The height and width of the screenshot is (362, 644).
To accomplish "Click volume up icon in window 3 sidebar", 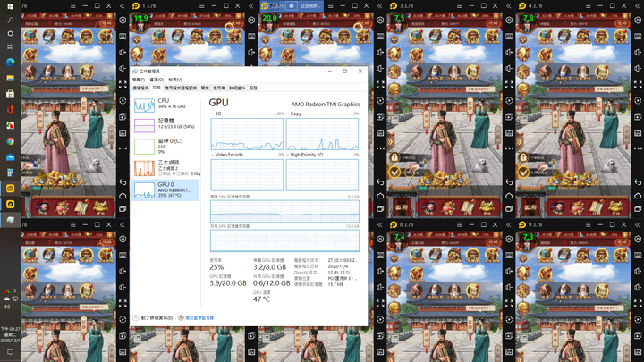I will point(509,52).
